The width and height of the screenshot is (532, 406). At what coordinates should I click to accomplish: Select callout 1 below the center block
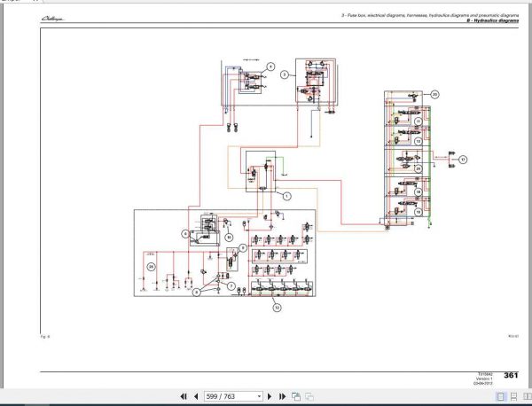coord(287,196)
